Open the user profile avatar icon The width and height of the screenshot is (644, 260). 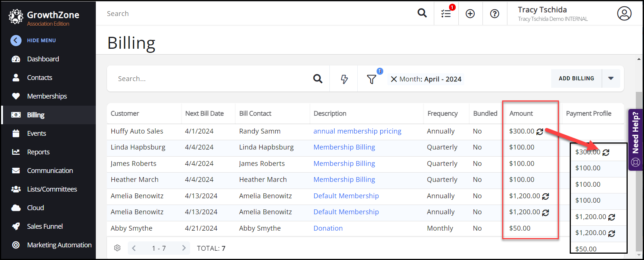click(624, 14)
